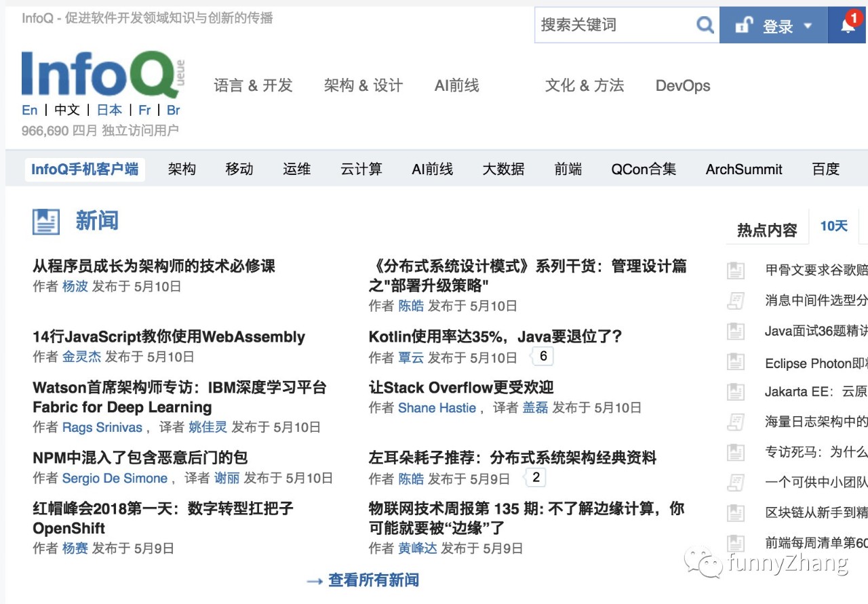Click the icon beside 前端每周清单 item
The width and height of the screenshot is (868, 604).
click(x=736, y=543)
